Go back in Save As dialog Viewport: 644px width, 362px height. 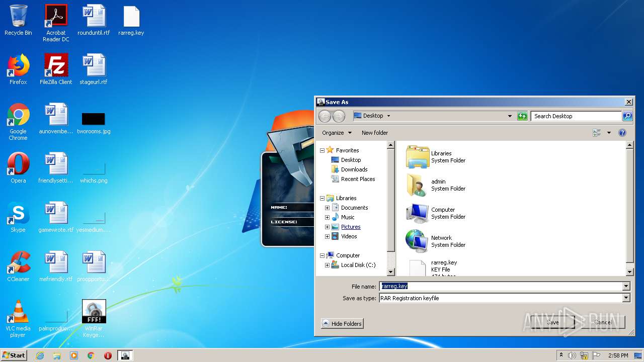pos(325,116)
